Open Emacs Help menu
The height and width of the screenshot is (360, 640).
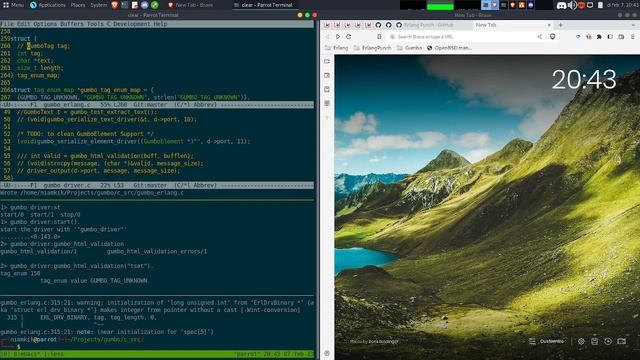coord(160,24)
